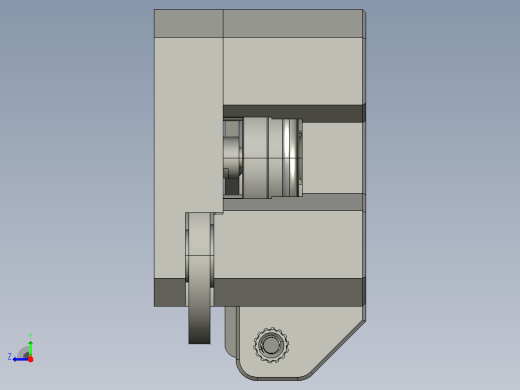Pick the roller wheel protruding below the housing
Image resolution: width=520 pixels, height=390 pixels.
(200, 278)
